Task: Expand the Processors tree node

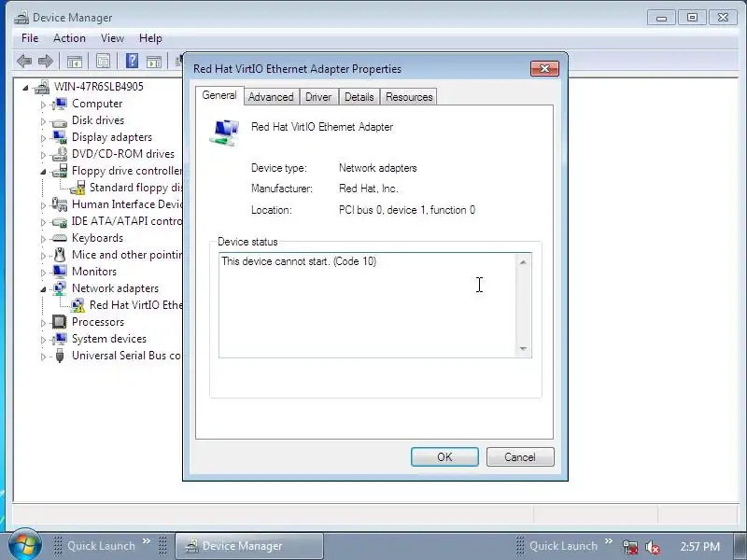Action: pos(43,323)
